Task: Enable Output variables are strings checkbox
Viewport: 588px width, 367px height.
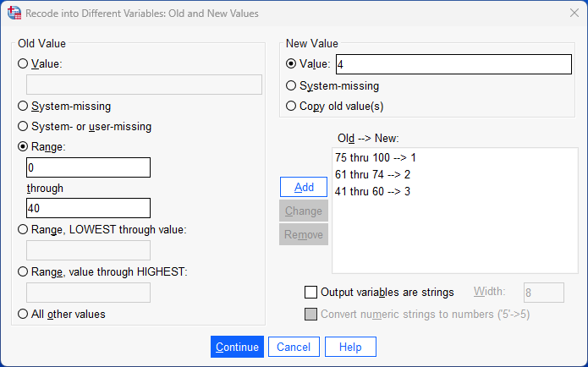Action: (310, 292)
